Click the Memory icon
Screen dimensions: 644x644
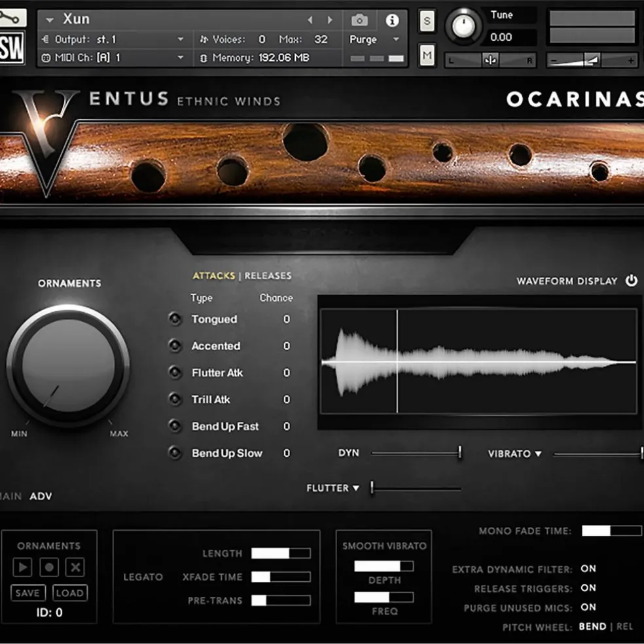point(204,58)
